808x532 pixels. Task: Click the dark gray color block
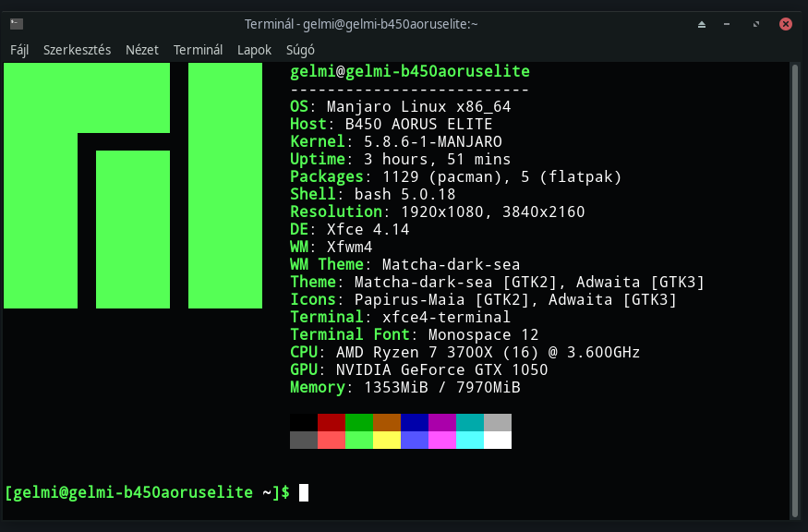pos(304,440)
